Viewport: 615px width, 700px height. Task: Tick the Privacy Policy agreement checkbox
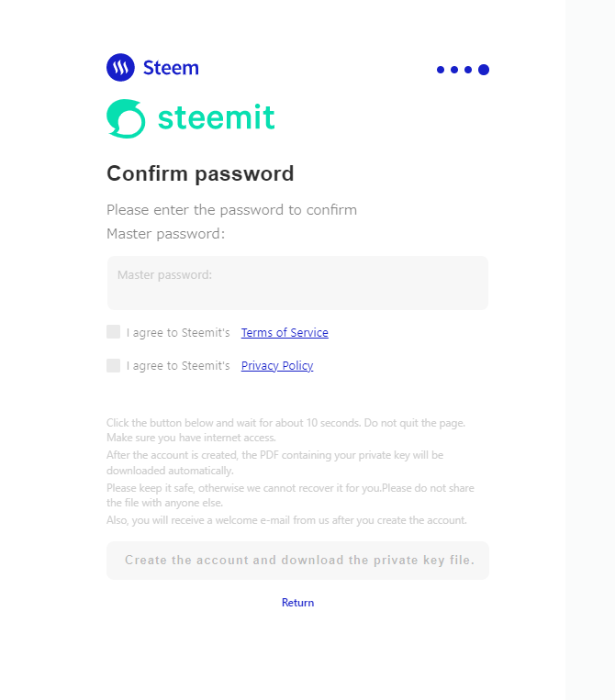[114, 365]
